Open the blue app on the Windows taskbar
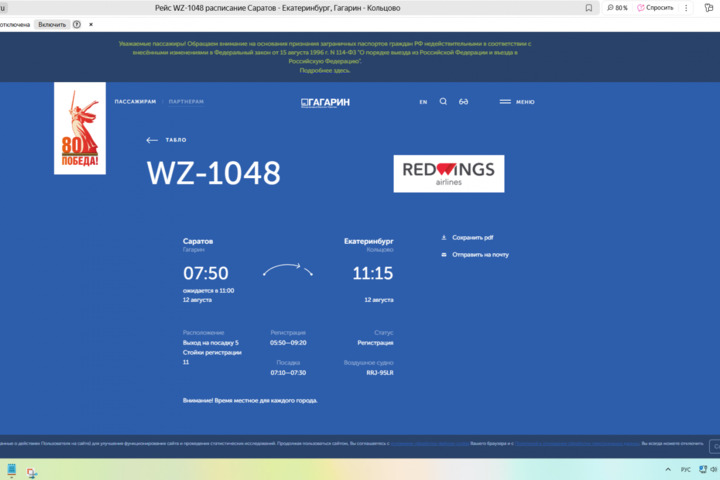 point(11,470)
